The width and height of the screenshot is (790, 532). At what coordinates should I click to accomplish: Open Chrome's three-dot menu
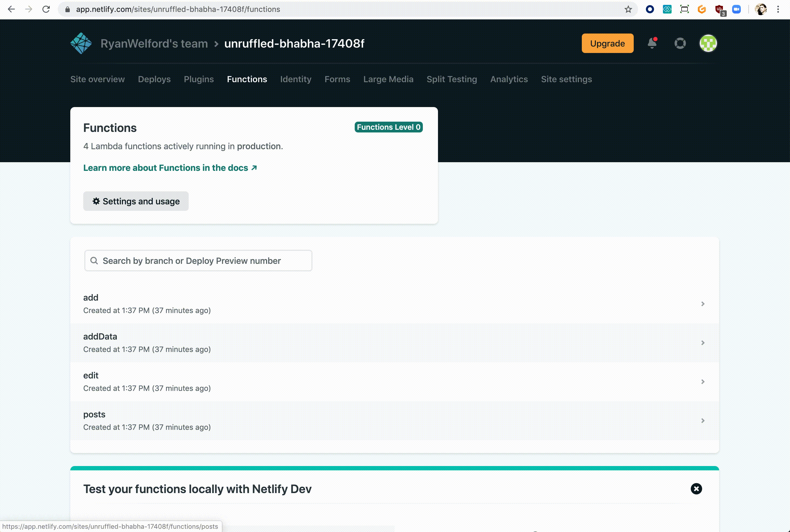click(778, 9)
